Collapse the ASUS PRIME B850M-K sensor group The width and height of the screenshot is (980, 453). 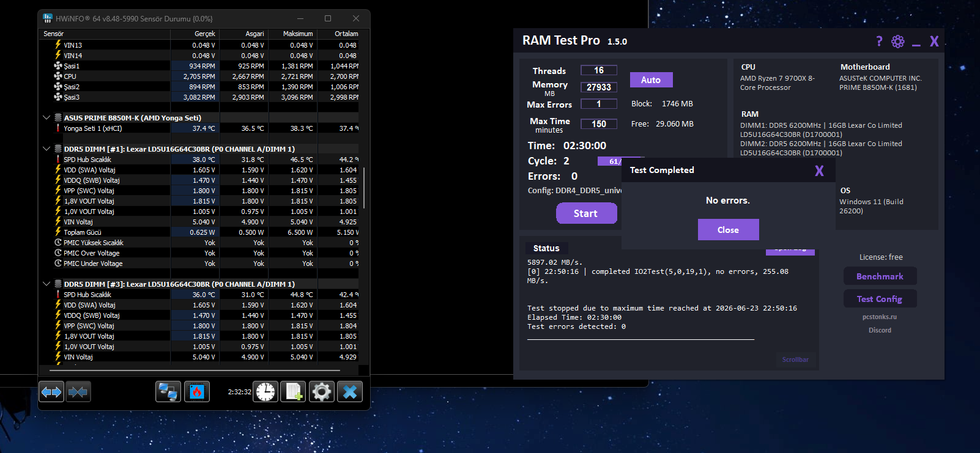pyautogui.click(x=46, y=117)
